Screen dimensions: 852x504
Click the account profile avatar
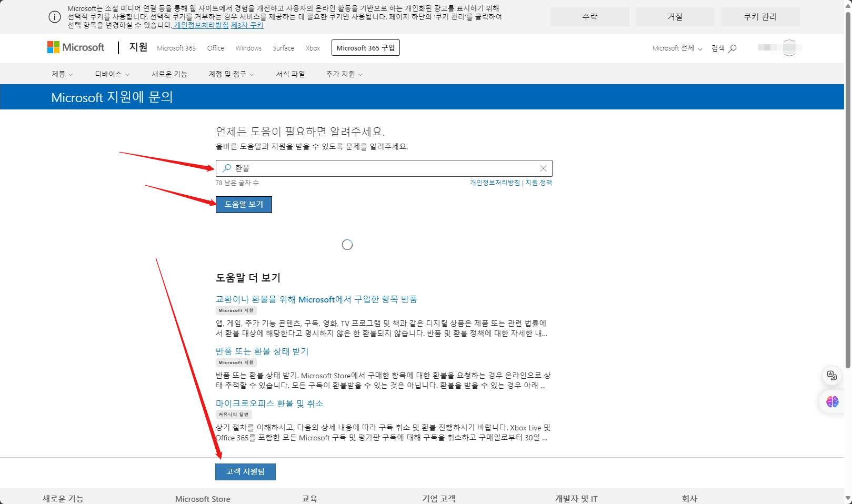789,48
